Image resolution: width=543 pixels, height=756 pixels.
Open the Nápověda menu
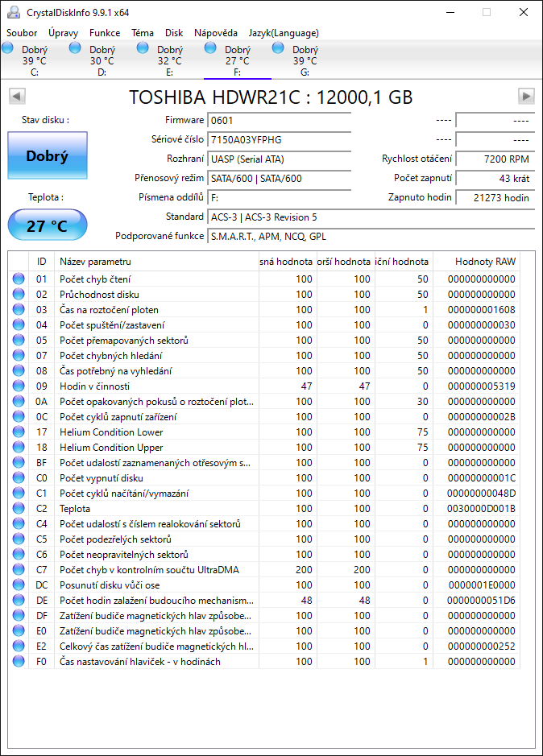click(x=216, y=33)
